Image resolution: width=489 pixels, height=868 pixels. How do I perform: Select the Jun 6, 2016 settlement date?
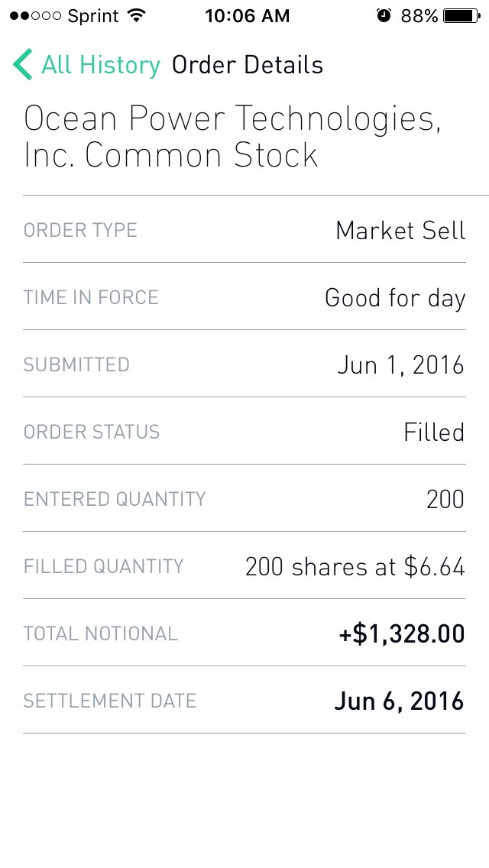[x=399, y=701]
